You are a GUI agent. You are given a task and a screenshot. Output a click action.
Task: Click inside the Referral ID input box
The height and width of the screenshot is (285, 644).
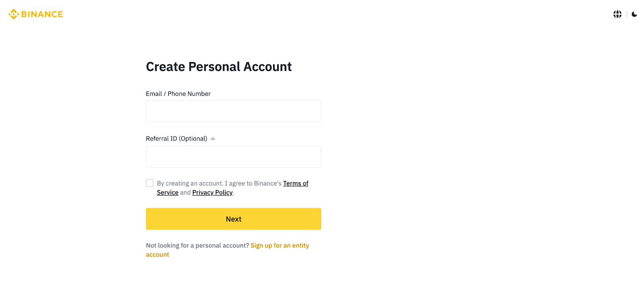[233, 156]
